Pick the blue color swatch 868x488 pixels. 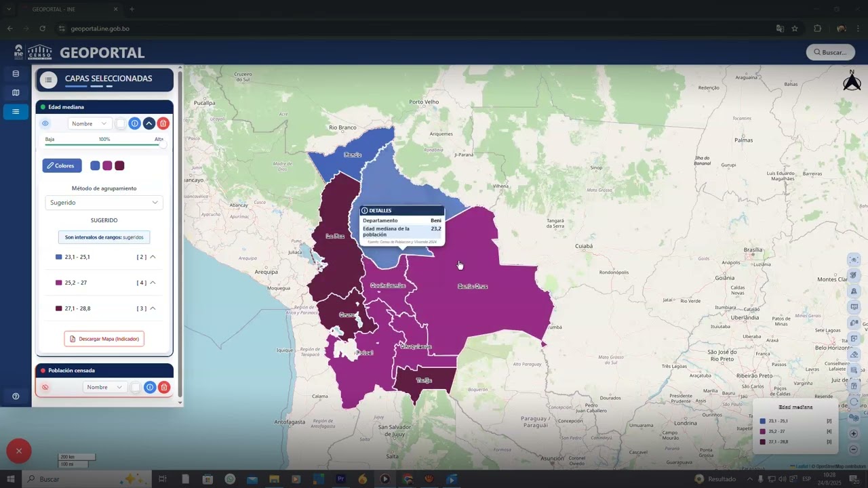click(x=95, y=165)
